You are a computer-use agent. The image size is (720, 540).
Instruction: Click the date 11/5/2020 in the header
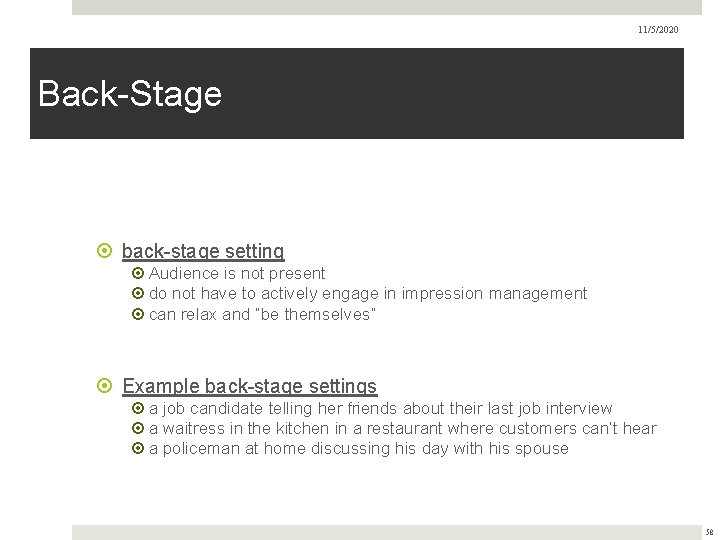[658, 30]
